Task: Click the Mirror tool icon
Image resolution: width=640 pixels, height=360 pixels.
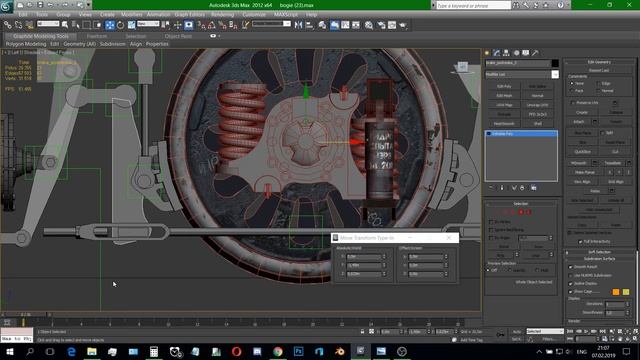Action: pyautogui.click(x=298, y=25)
